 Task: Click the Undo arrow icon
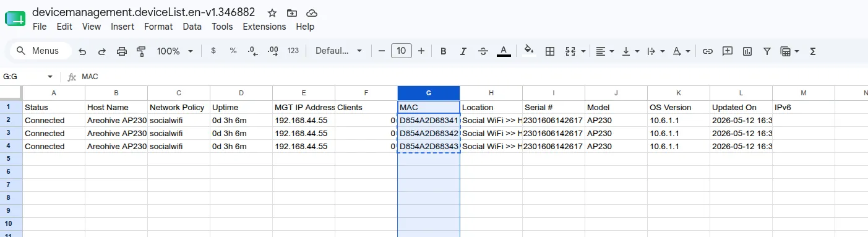(82, 51)
